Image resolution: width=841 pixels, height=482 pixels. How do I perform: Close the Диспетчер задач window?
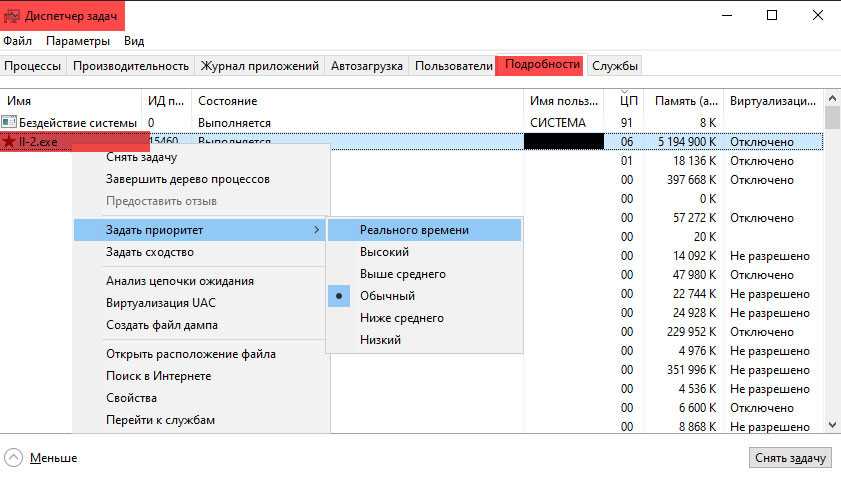[817, 15]
